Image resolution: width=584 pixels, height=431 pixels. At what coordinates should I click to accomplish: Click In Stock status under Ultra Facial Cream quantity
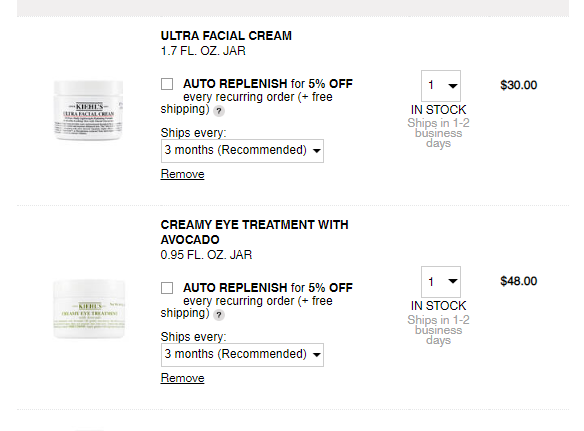438,110
